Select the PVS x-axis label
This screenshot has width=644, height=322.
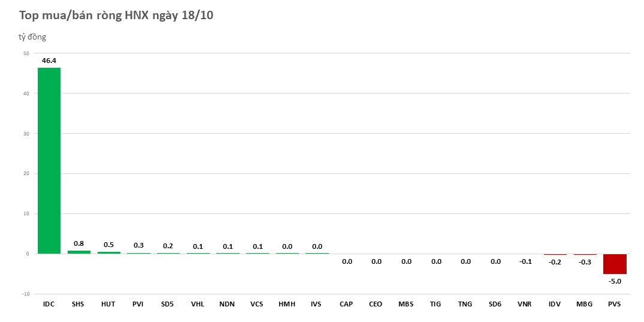615,305
